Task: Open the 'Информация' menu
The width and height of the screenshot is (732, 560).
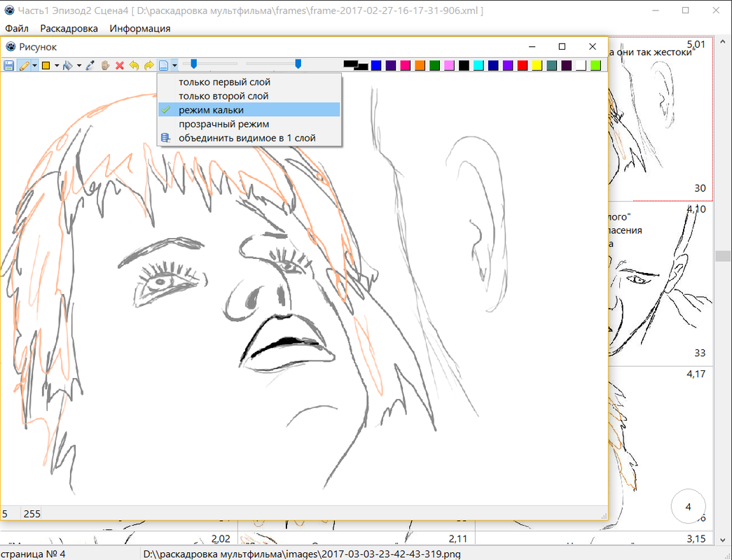Action: [x=139, y=29]
